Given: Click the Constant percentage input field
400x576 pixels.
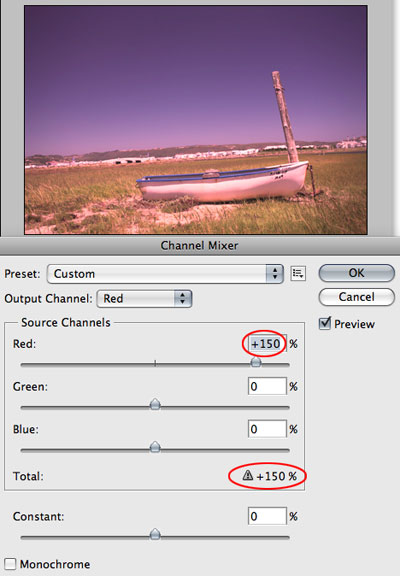Looking at the screenshot, I should click(x=267, y=516).
